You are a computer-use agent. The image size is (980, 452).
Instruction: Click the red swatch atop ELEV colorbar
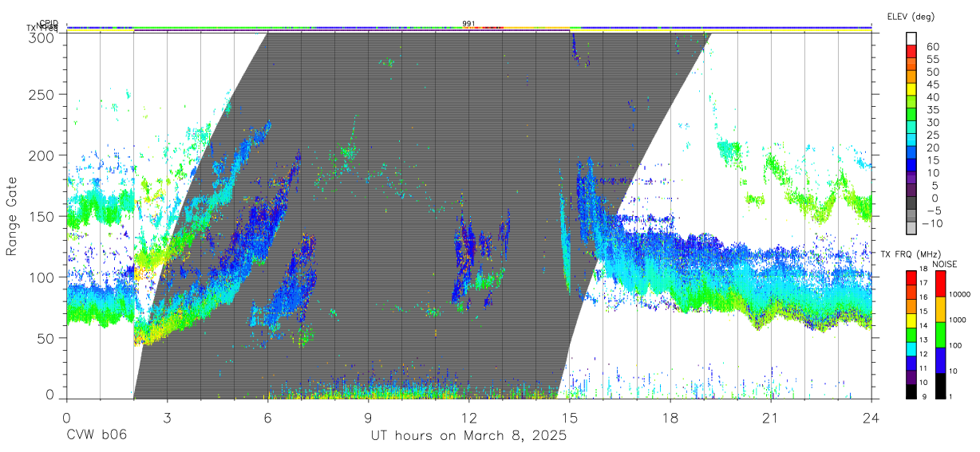click(912, 53)
